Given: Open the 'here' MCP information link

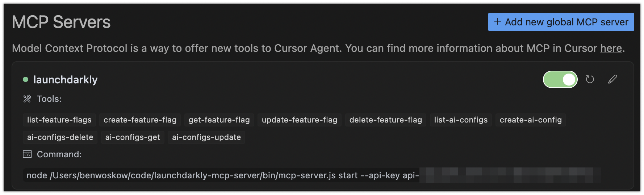Looking at the screenshot, I should coord(611,48).
